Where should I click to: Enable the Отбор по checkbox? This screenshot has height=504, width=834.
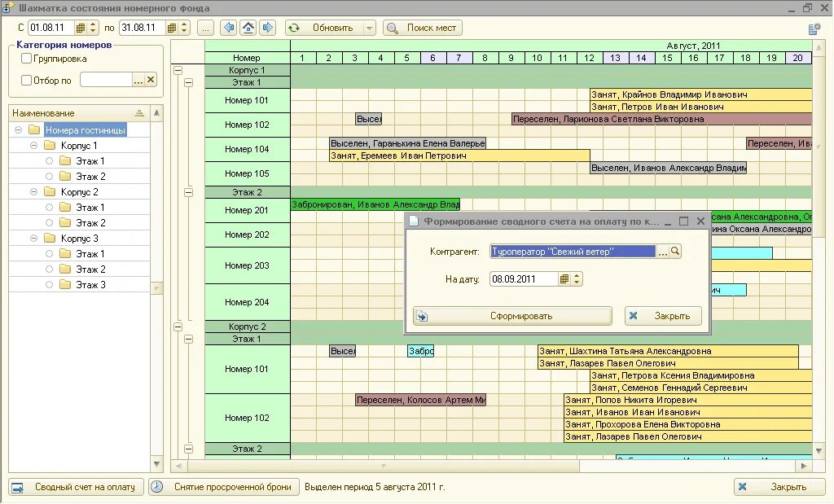(x=26, y=81)
